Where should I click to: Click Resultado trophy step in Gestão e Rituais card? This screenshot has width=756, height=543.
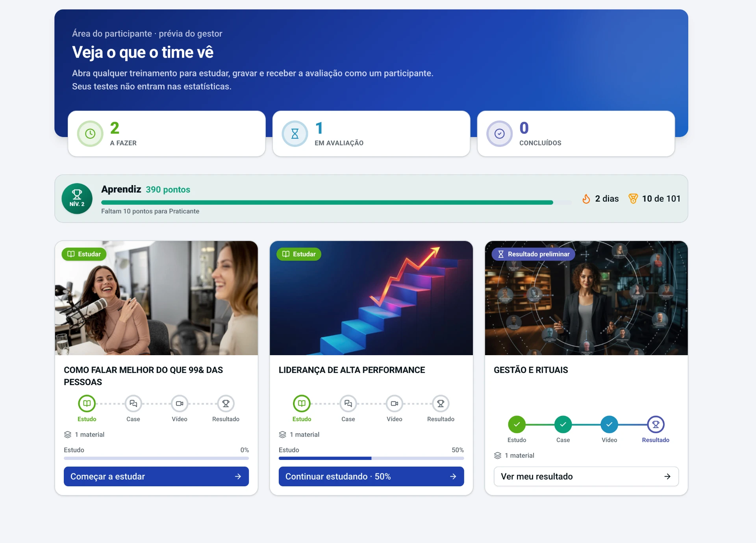tap(656, 424)
